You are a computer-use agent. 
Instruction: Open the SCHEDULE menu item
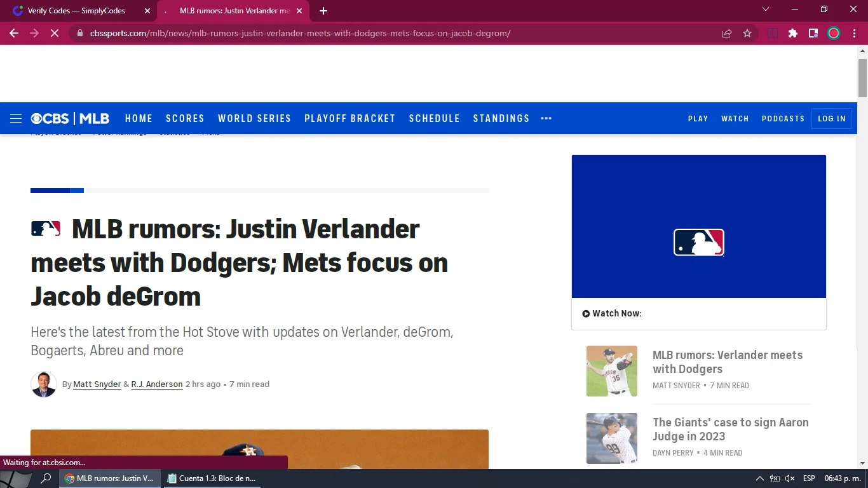click(x=435, y=119)
